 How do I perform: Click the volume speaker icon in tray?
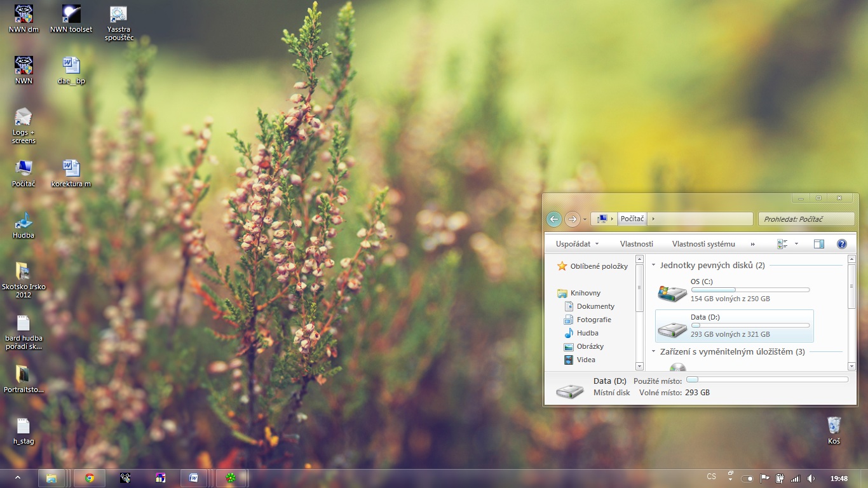click(811, 478)
